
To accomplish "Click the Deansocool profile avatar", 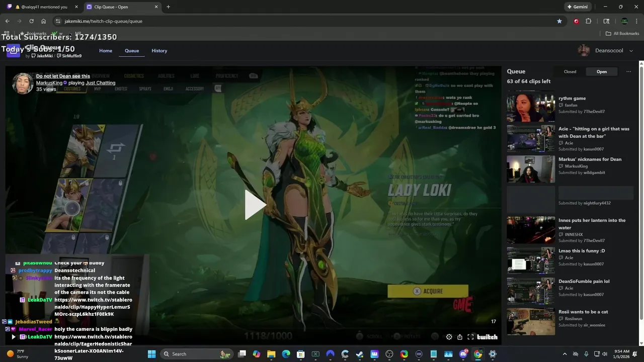I will tap(584, 51).
